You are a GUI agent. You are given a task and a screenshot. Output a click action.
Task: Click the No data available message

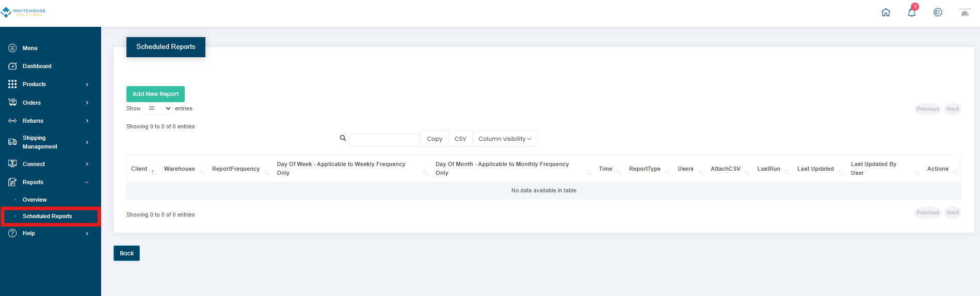(544, 190)
